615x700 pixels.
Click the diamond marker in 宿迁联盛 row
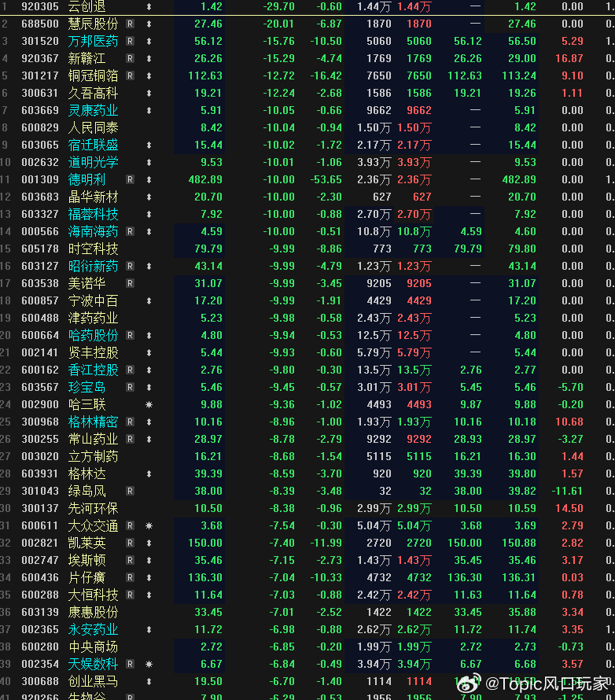149,146
